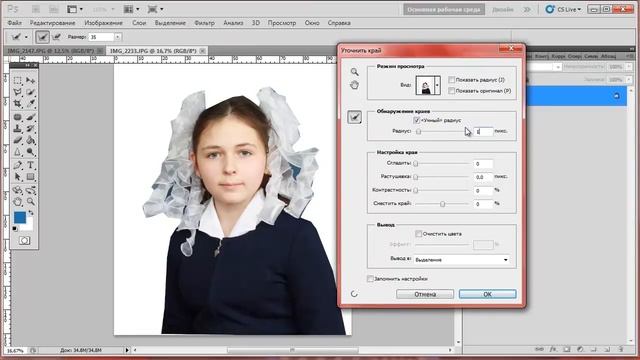Select the Pen tool
This screenshot has height=360, width=640.
coord(18,165)
